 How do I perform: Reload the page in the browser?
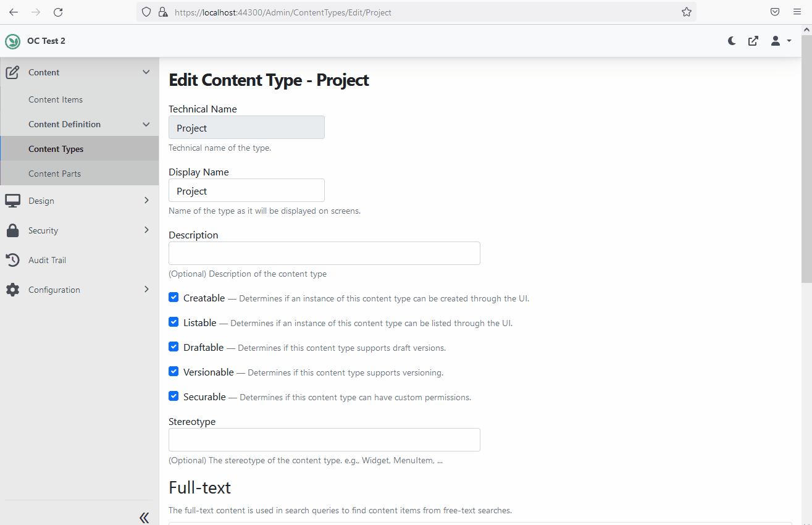point(58,12)
